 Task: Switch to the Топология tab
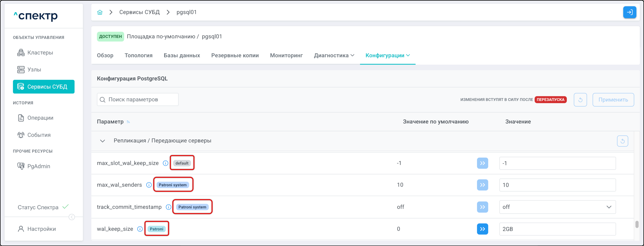(139, 55)
